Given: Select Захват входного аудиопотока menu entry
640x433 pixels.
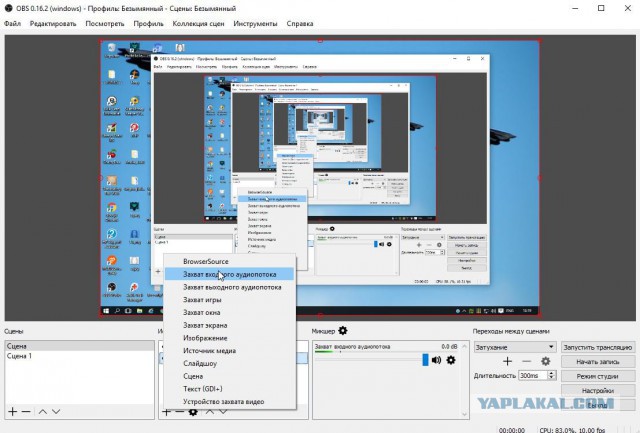Looking at the screenshot, I should 229,274.
